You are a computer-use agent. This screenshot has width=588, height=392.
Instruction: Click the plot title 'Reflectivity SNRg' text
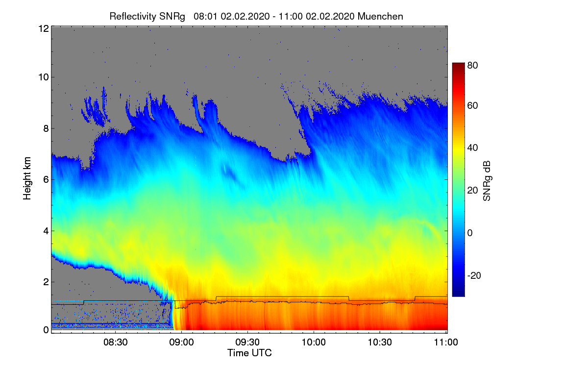click(147, 16)
